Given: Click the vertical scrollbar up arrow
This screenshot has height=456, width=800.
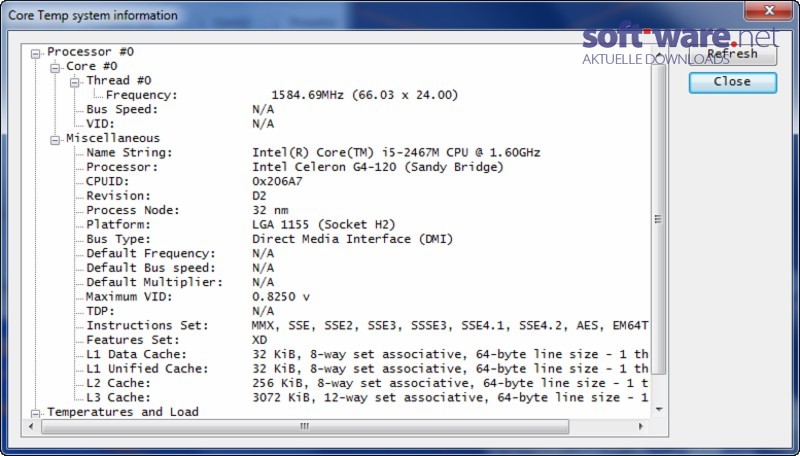Looking at the screenshot, I should tap(659, 55).
